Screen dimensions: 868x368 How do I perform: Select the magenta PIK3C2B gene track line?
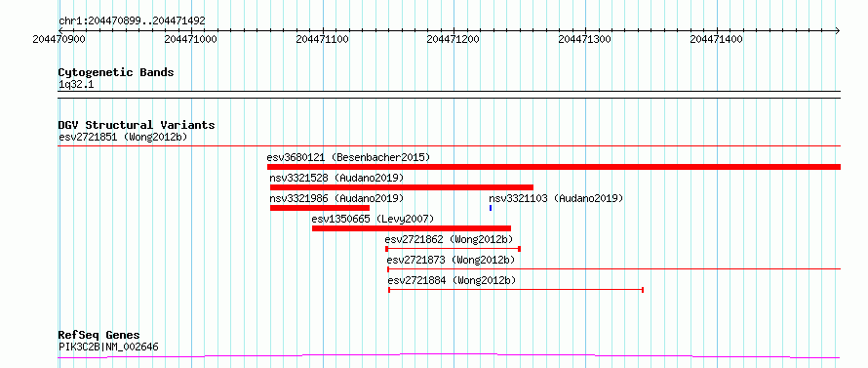coord(449,356)
